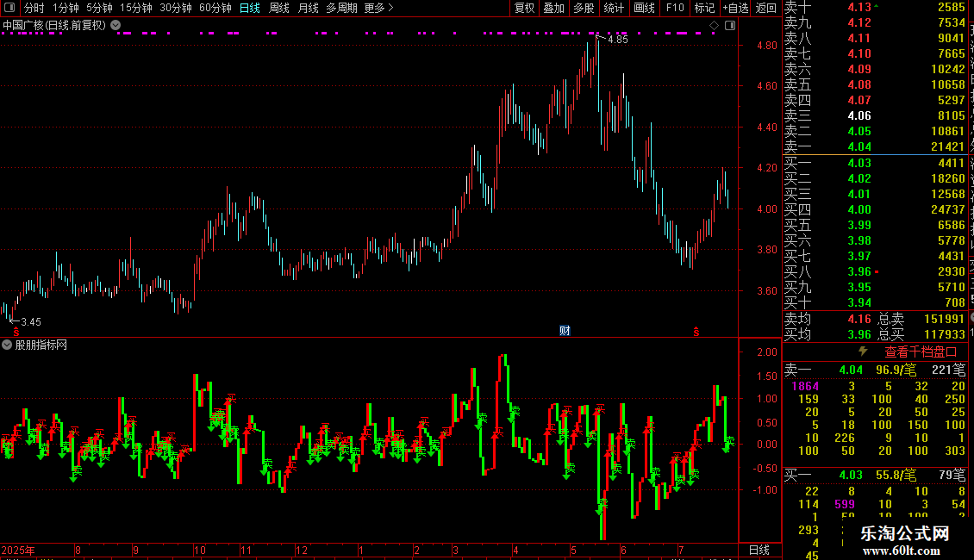This screenshot has width=974, height=560.
Task: Select 买一 price 4.03 in order book
Action: 859,163
